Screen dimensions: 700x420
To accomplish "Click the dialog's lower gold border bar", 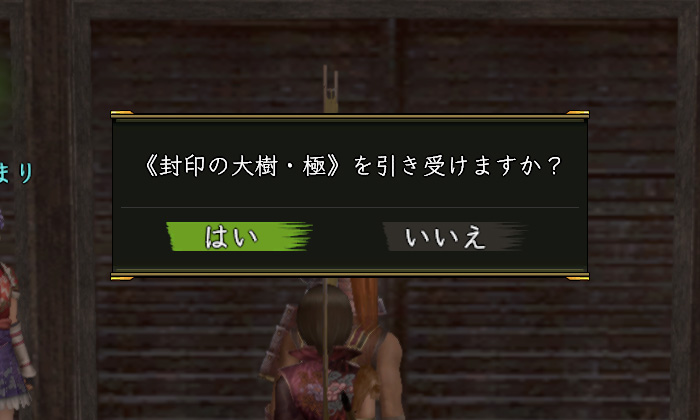I will [x=350, y=272].
